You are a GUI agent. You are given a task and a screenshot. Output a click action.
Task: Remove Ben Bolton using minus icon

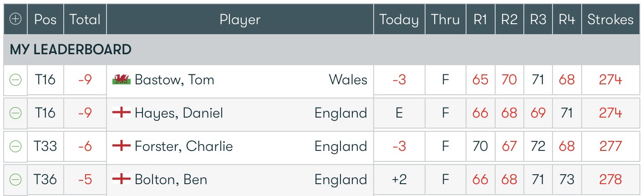point(15,180)
